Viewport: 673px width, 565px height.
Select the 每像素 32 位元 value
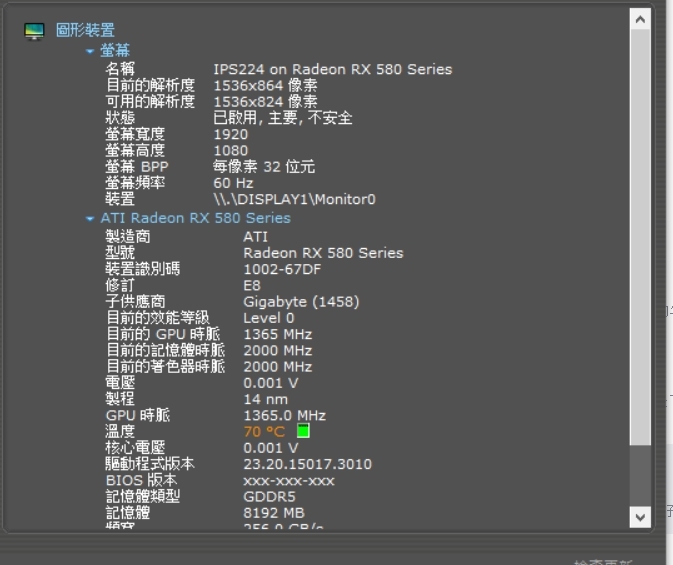coord(264,167)
